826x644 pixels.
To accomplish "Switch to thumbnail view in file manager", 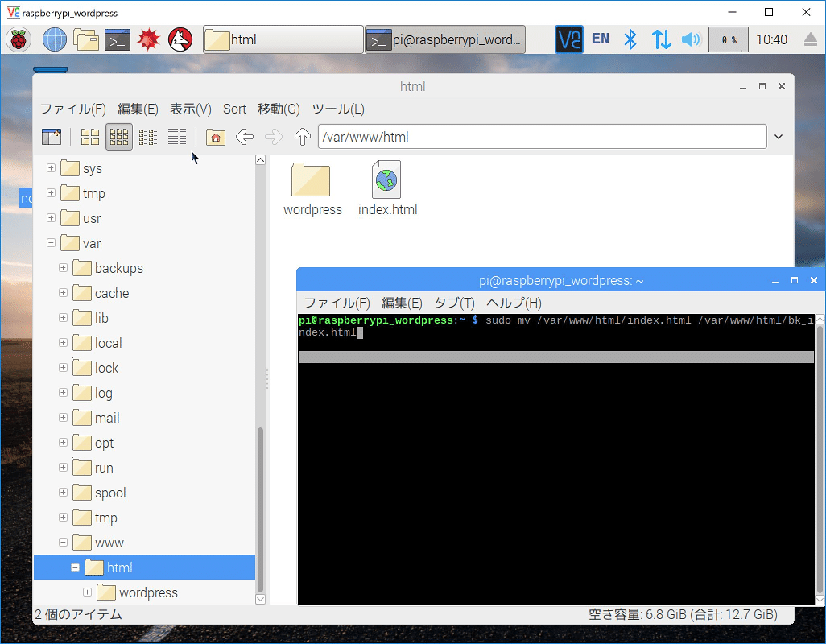I will point(119,138).
